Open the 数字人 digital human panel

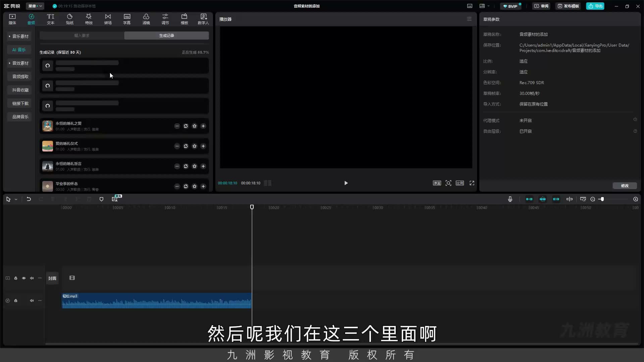click(203, 19)
